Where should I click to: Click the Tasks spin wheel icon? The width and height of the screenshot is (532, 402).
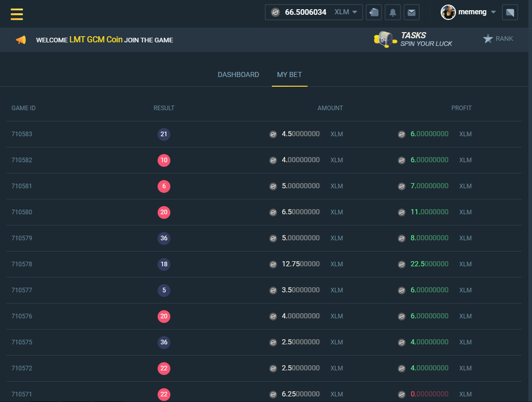[x=385, y=39]
